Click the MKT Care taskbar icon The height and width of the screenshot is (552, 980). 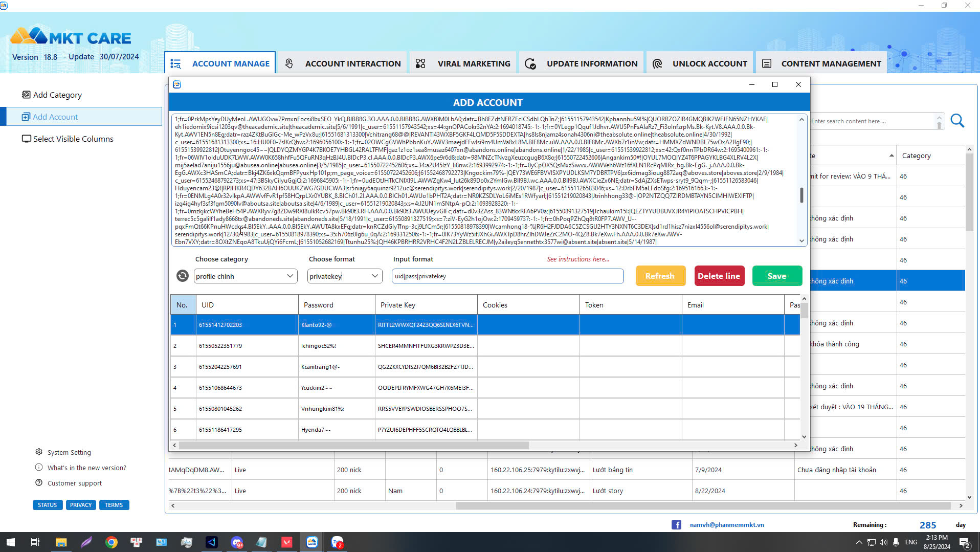pos(311,542)
